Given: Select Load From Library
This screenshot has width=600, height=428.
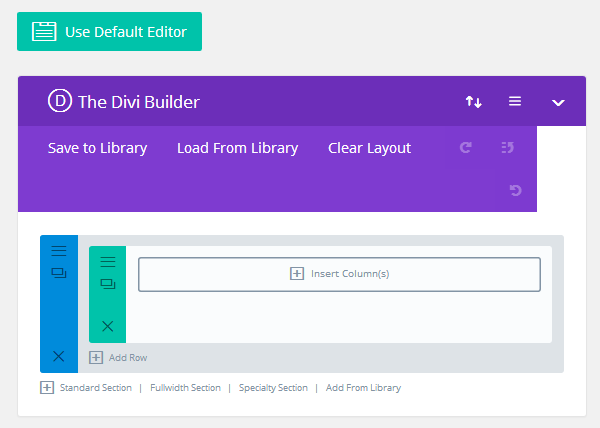Looking at the screenshot, I should 237,148.
